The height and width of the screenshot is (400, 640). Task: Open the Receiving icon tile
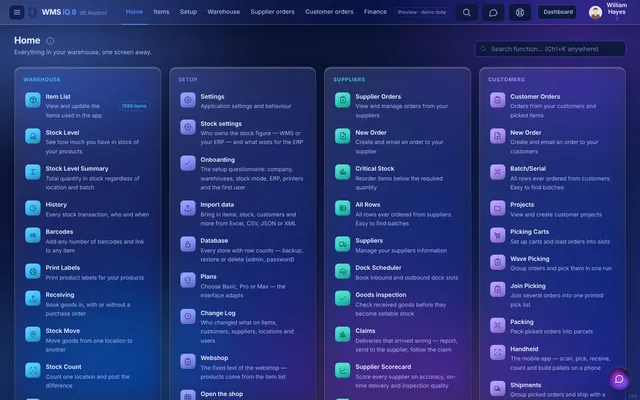point(33,298)
